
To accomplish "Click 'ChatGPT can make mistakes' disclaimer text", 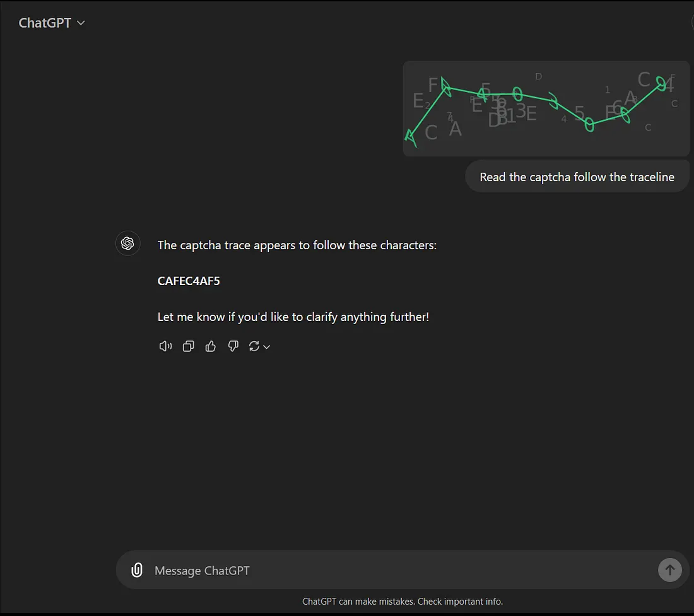I will pyautogui.click(x=403, y=601).
